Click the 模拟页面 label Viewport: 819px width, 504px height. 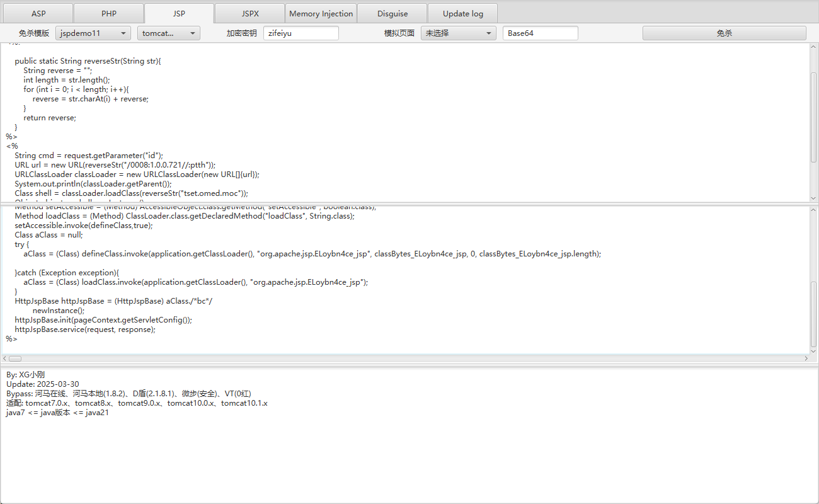(x=399, y=33)
